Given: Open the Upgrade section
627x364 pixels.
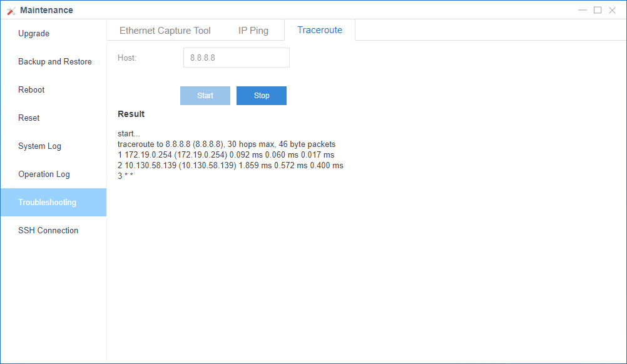Looking at the screenshot, I should pyautogui.click(x=34, y=34).
